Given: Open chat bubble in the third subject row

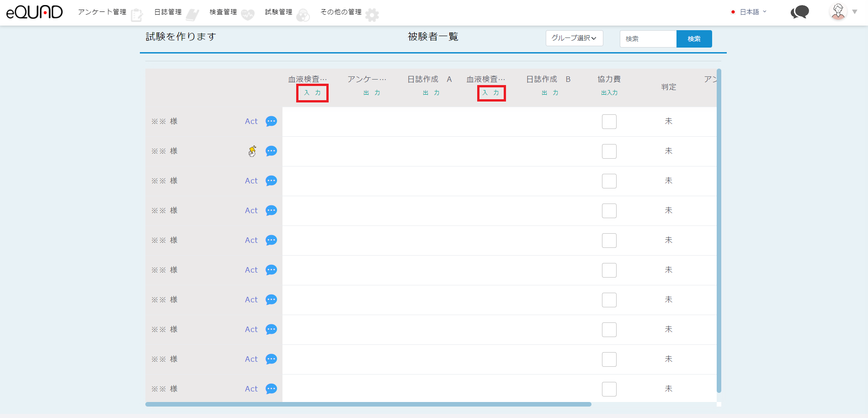Looking at the screenshot, I should pos(271,181).
